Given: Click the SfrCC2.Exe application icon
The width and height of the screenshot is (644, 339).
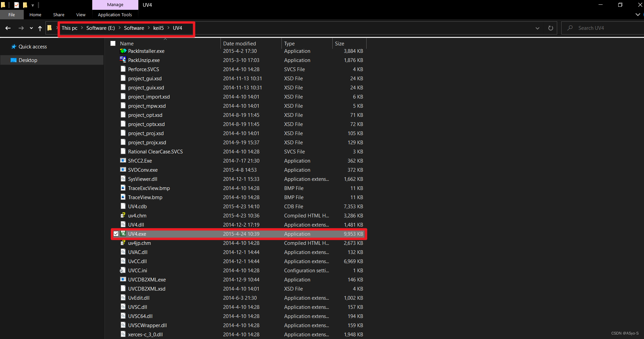Looking at the screenshot, I should coord(123,161).
